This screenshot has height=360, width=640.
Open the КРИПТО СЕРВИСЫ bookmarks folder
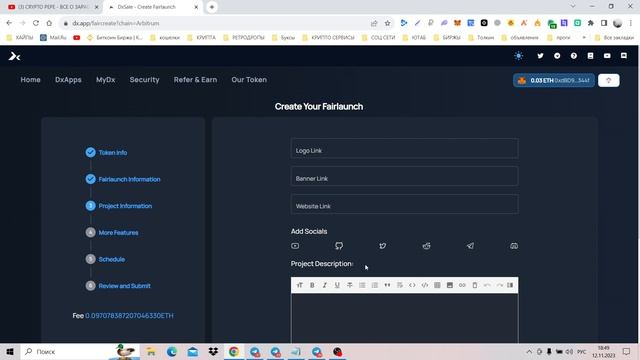coord(328,37)
